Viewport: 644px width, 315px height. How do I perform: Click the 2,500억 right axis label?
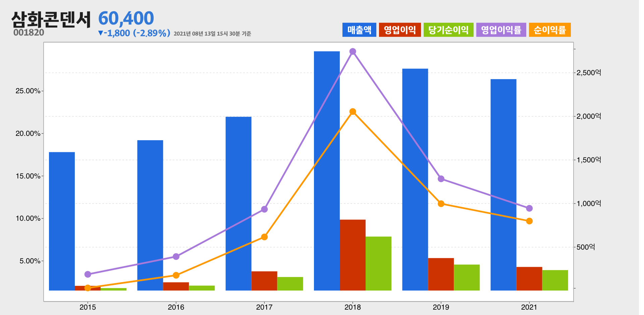pyautogui.click(x=589, y=72)
